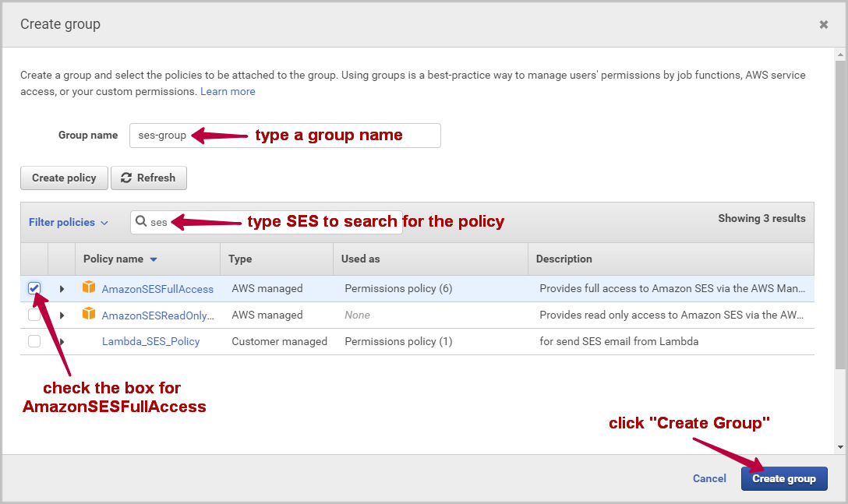Click 'for send SES email from Lambda' description

click(x=619, y=342)
